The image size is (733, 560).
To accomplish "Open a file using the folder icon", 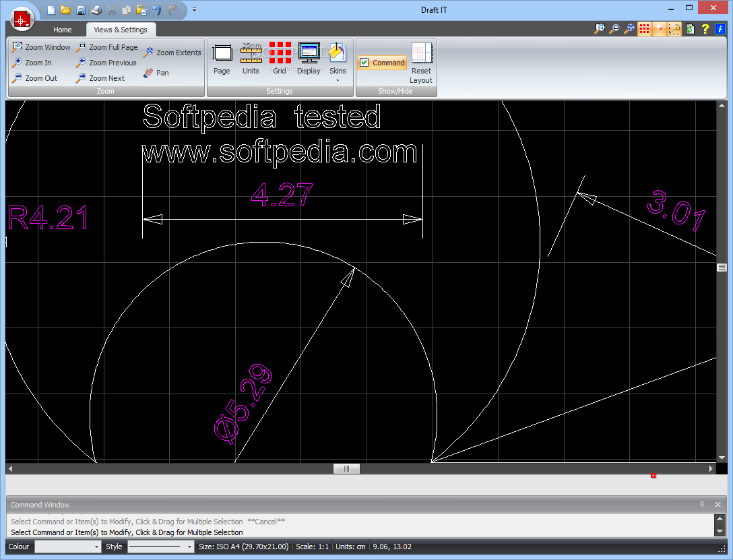I will point(66,10).
